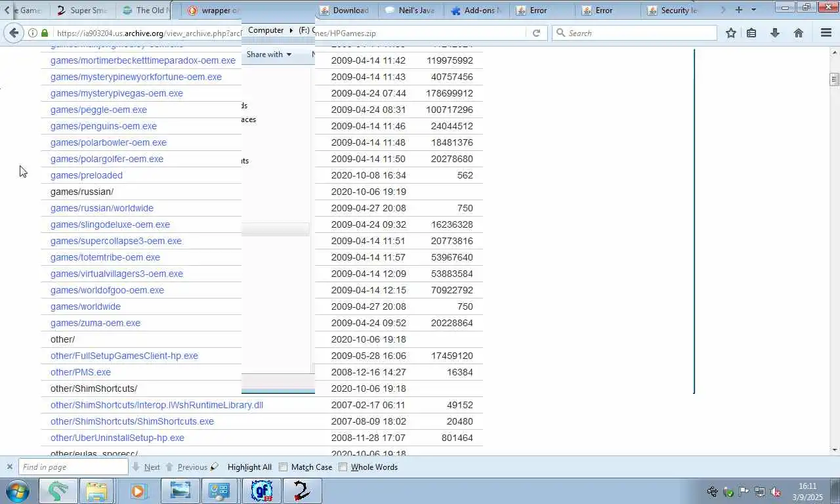The width and height of the screenshot is (840, 504).
Task: Open games/polarbowler-oem.exe link
Action: (x=108, y=142)
